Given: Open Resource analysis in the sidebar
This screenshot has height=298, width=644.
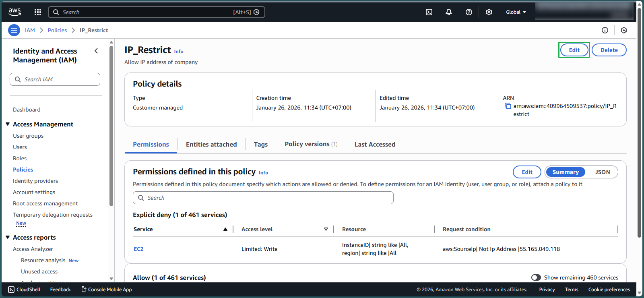Looking at the screenshot, I should click(43, 260).
